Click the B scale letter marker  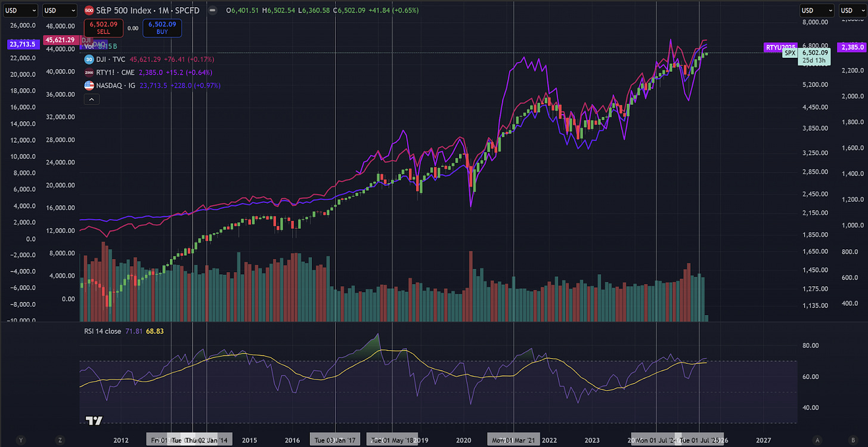coord(853,440)
